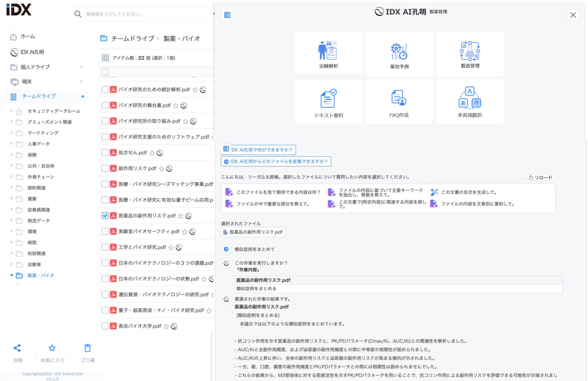Expand the 個人ドライブ arrow

click(x=81, y=67)
